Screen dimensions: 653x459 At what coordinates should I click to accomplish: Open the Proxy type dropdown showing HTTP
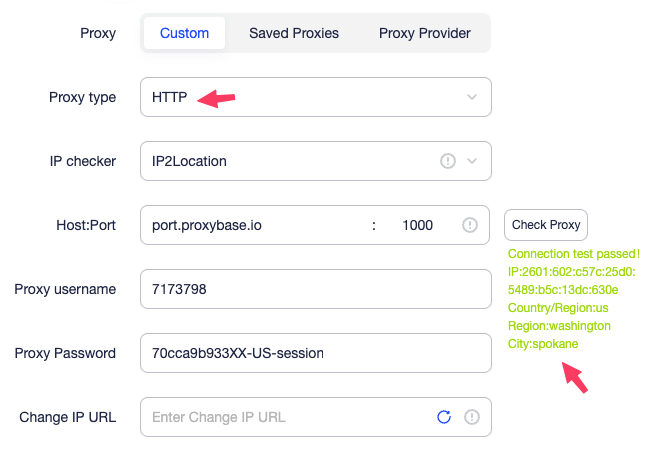pos(300,97)
